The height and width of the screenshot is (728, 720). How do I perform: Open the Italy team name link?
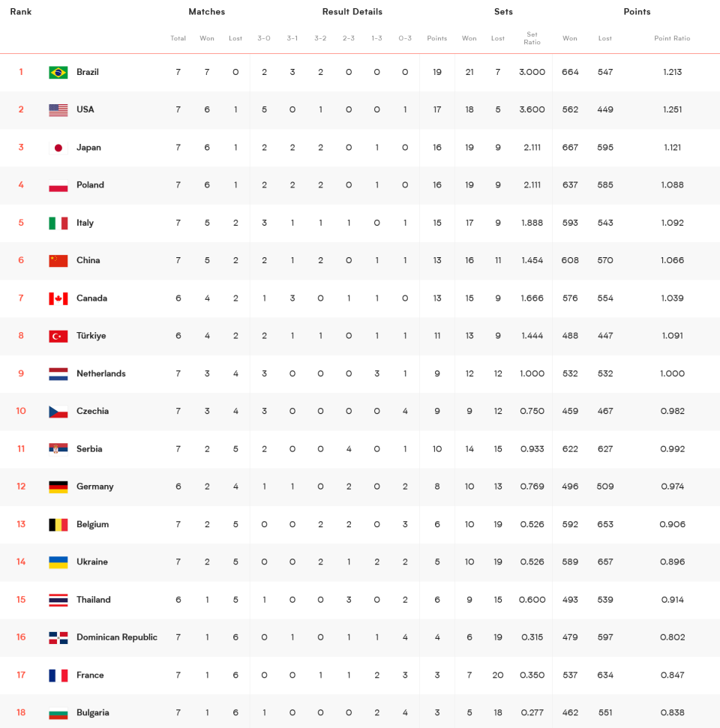[85, 223]
